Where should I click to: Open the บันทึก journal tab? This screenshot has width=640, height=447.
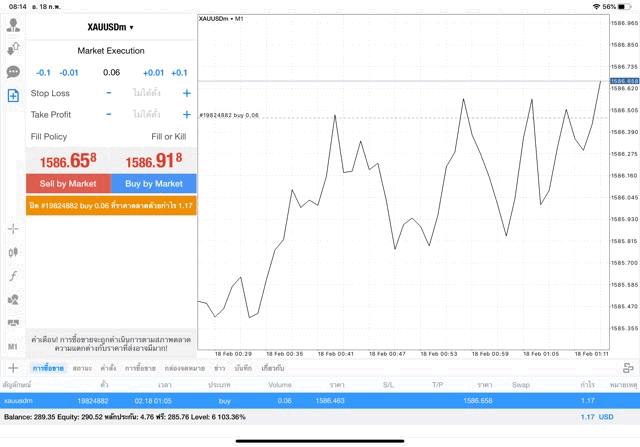tap(243, 368)
